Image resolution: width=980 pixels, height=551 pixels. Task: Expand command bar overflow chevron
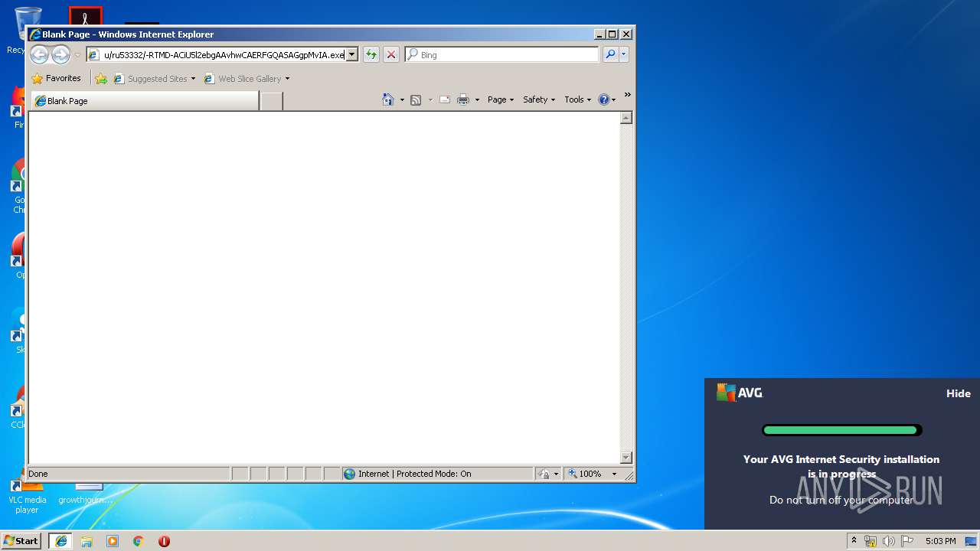click(x=627, y=96)
